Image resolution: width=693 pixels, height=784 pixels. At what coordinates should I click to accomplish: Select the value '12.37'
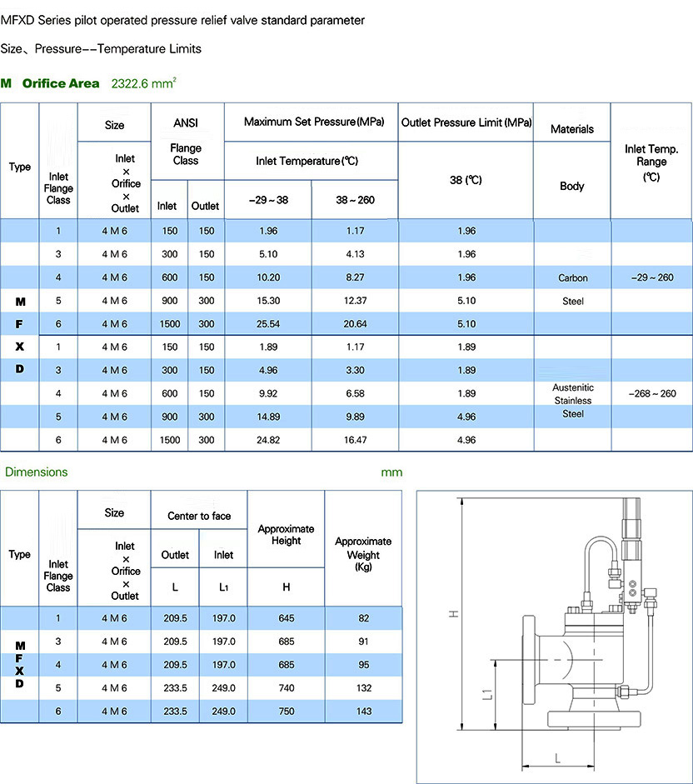tap(355, 301)
